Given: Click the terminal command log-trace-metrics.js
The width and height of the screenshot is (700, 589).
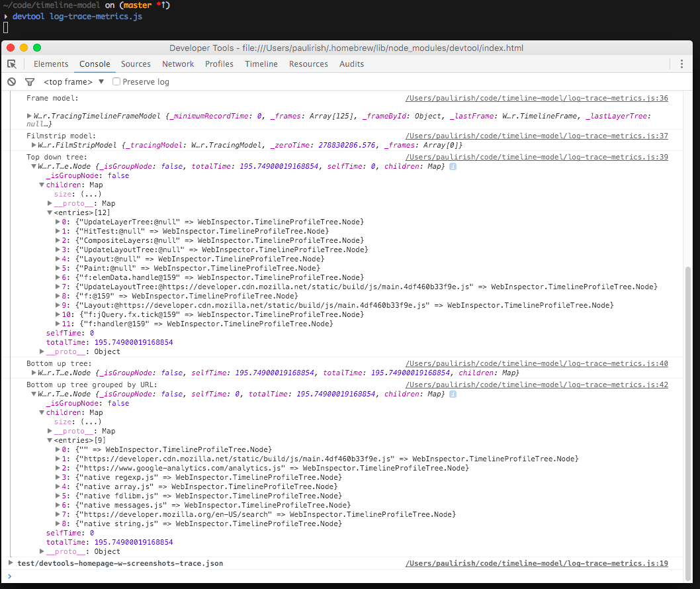Looking at the screenshot, I should 96,17.
